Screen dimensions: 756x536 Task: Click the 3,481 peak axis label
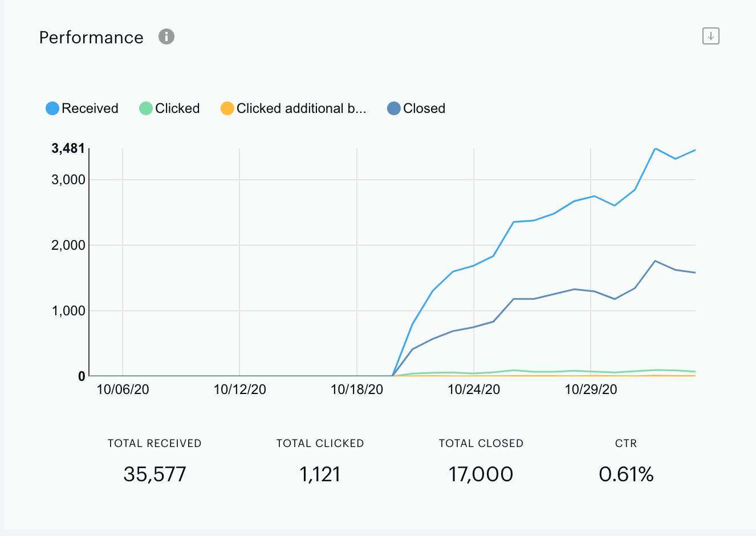[68, 149]
